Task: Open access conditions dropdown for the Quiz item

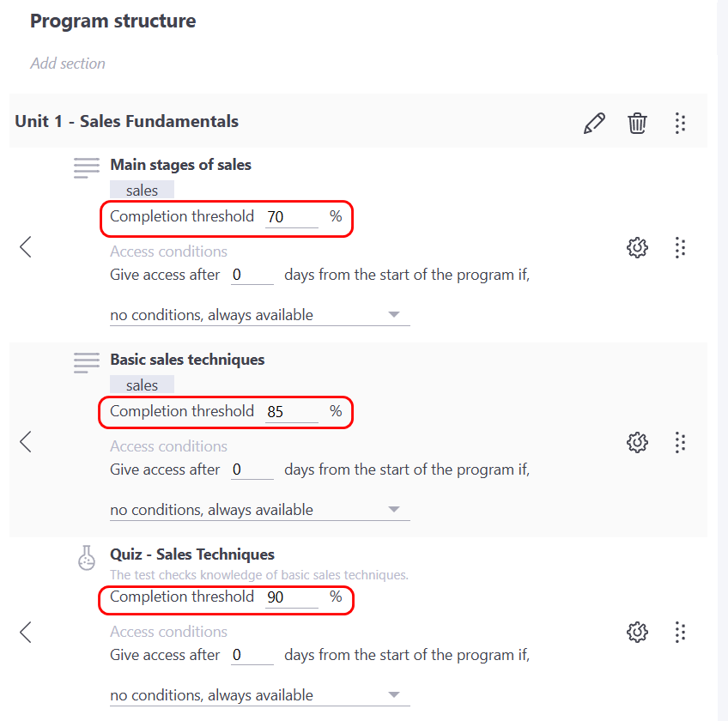Action: [x=259, y=695]
